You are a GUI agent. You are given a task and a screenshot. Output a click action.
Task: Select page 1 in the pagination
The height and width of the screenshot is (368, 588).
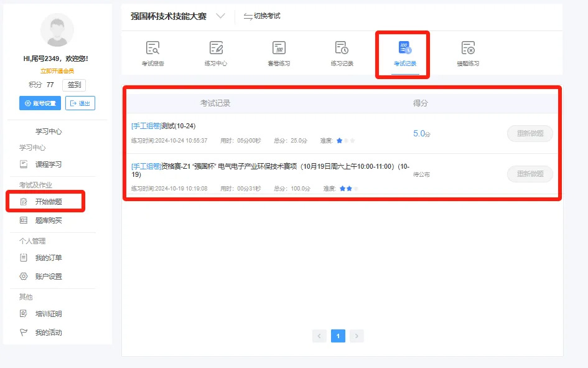click(x=338, y=336)
